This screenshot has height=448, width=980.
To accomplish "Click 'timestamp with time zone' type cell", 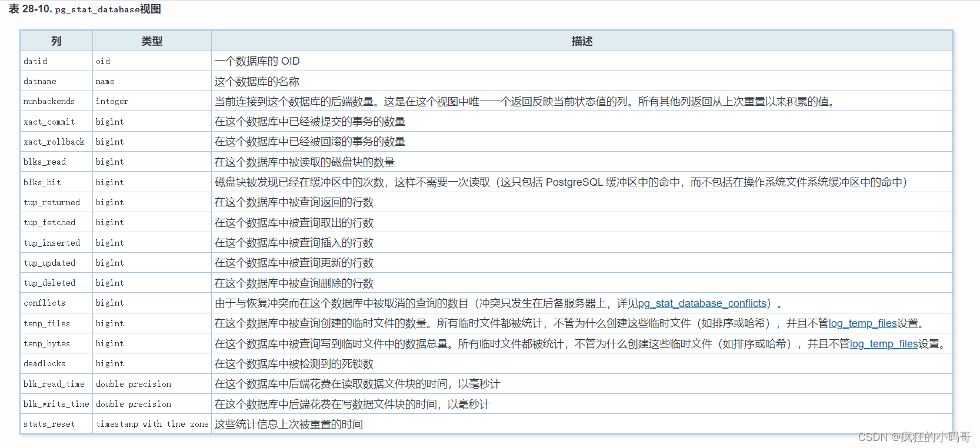I will point(152,424).
